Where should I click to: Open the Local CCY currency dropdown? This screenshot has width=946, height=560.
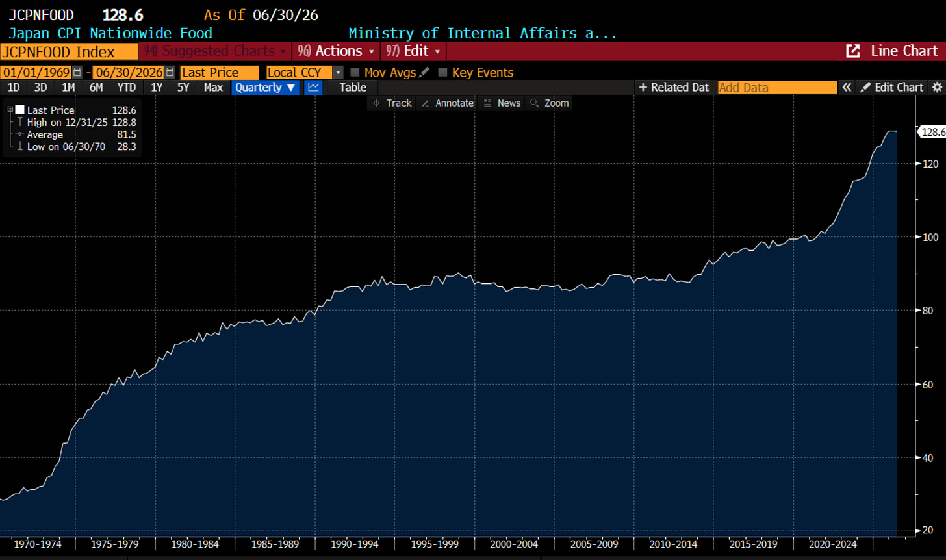pos(338,73)
